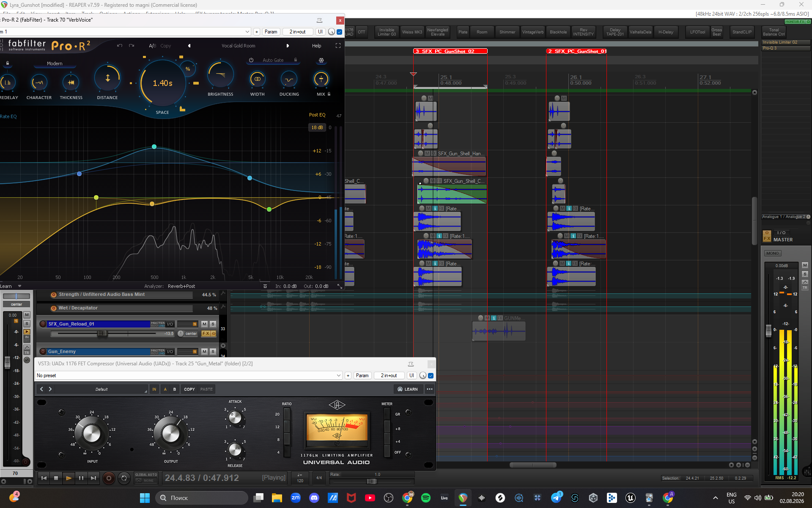Image resolution: width=812 pixels, height=508 pixels.
Task: Click the Brightness knob in Pro-R 2
Action: 220,75
